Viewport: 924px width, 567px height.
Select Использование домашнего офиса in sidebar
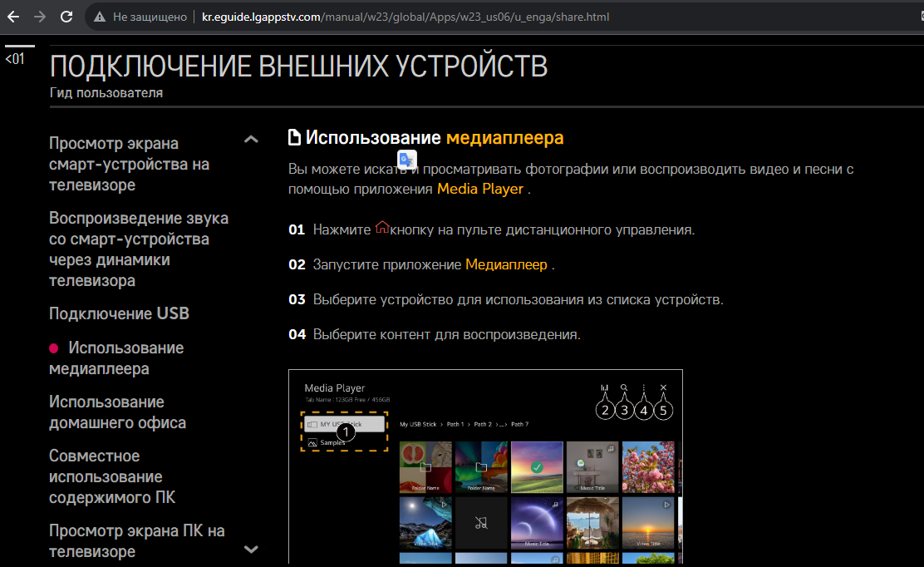117,412
